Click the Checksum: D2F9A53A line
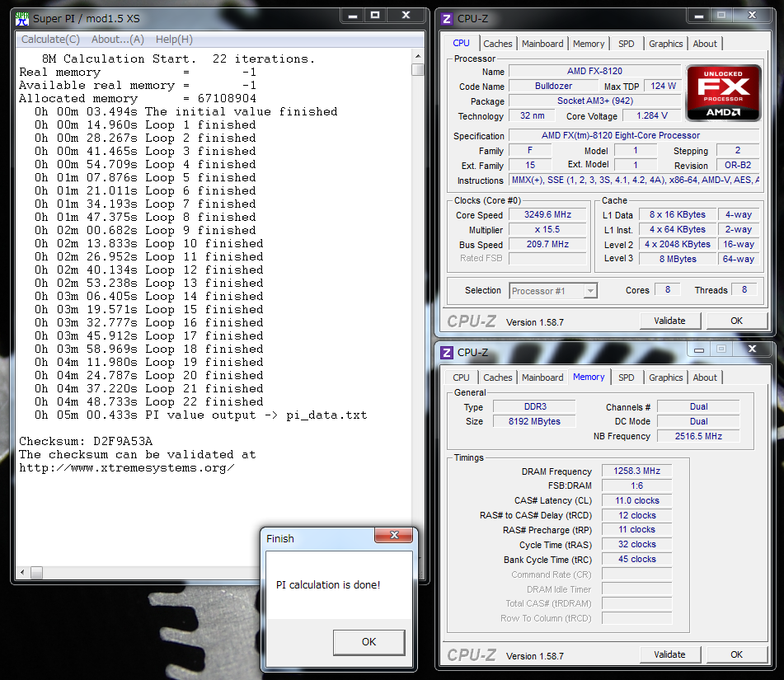The image size is (784, 680). point(86,442)
